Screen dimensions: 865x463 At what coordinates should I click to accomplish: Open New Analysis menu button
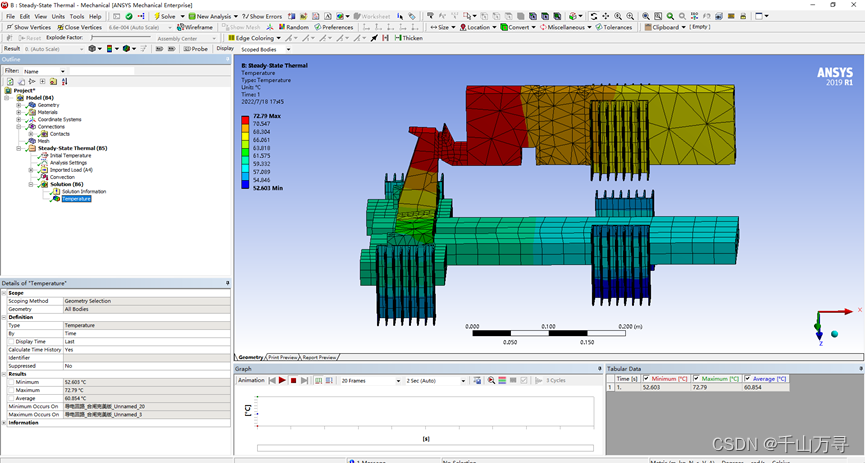(213, 16)
